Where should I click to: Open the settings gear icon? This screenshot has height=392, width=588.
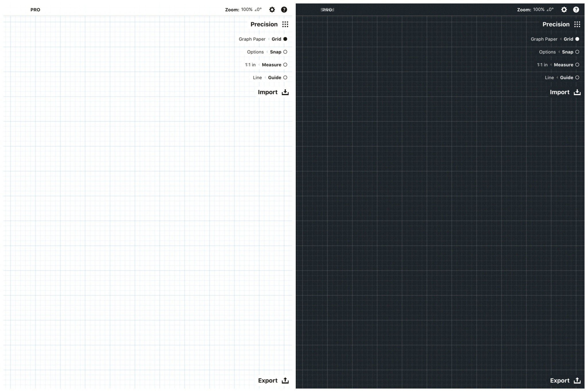coord(272,9)
